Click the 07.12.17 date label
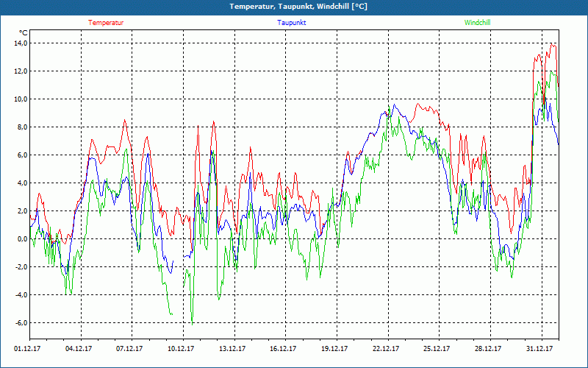The image size is (588, 368). [129, 349]
